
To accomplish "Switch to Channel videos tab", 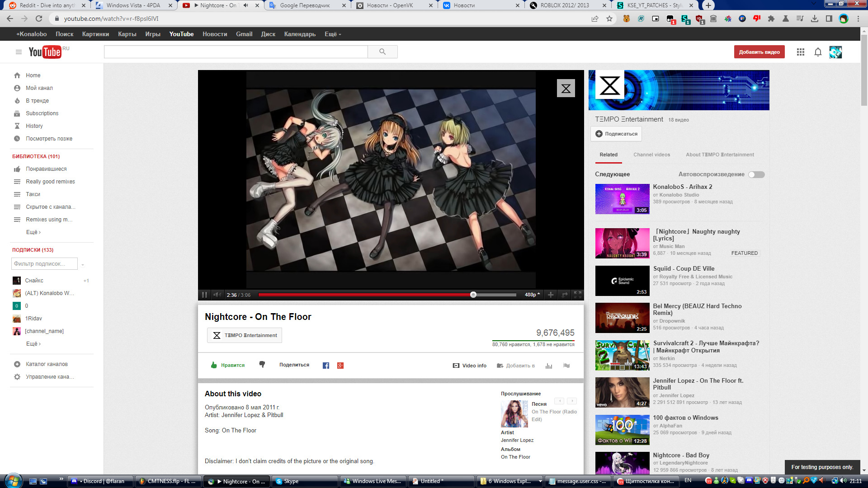I will pyautogui.click(x=651, y=155).
